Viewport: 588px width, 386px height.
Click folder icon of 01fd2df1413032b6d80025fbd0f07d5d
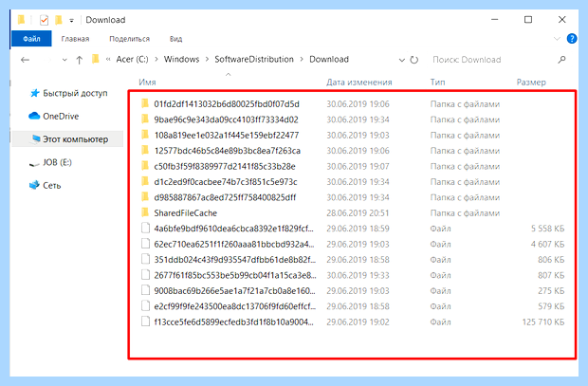145,103
